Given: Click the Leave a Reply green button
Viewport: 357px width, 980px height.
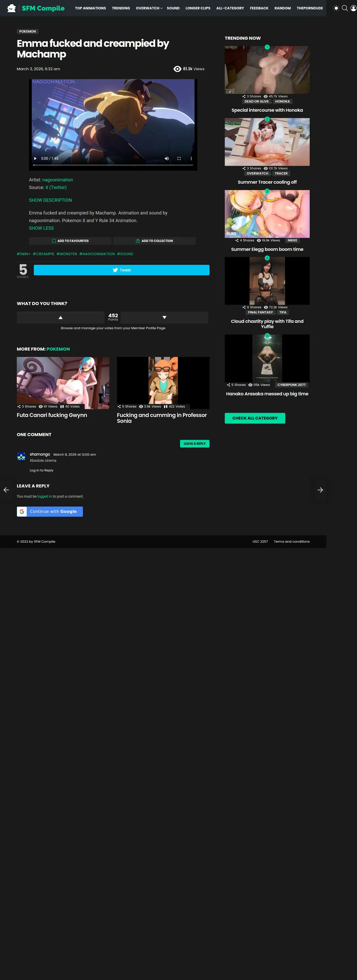Looking at the screenshot, I should (195, 444).
